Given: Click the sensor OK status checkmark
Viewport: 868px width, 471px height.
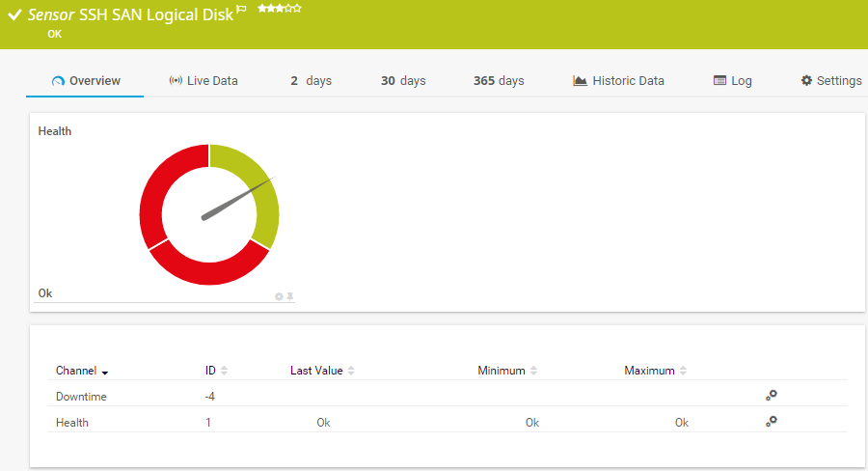Looking at the screenshot, I should point(14,16).
